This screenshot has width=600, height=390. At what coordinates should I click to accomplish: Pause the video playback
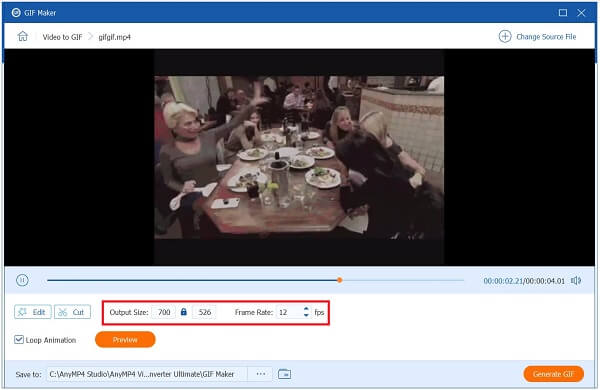[x=22, y=280]
